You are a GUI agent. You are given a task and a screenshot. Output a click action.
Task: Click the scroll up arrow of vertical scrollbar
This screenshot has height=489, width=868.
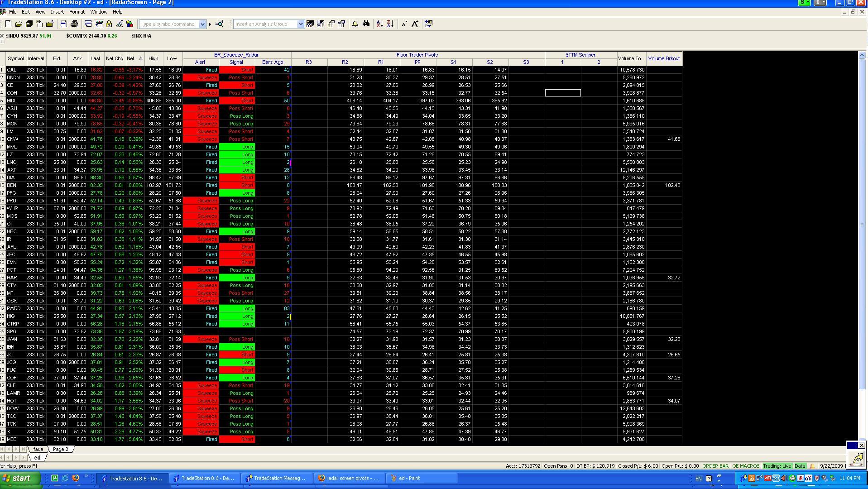862,55
